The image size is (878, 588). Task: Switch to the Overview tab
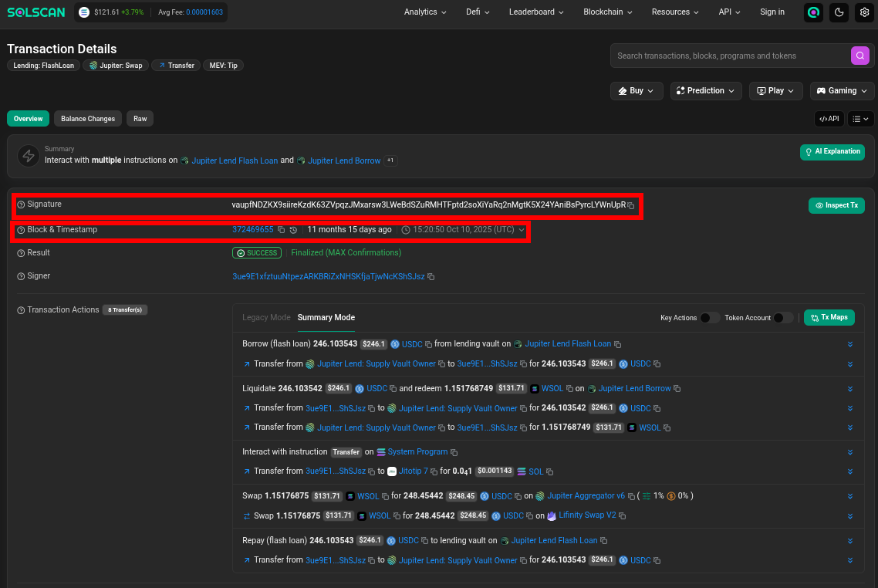click(x=28, y=119)
